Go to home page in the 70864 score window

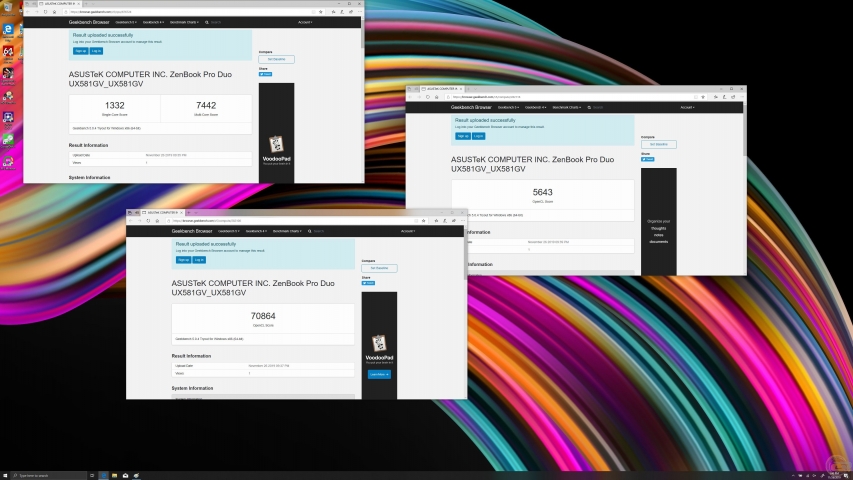pyautogui.click(x=157, y=221)
